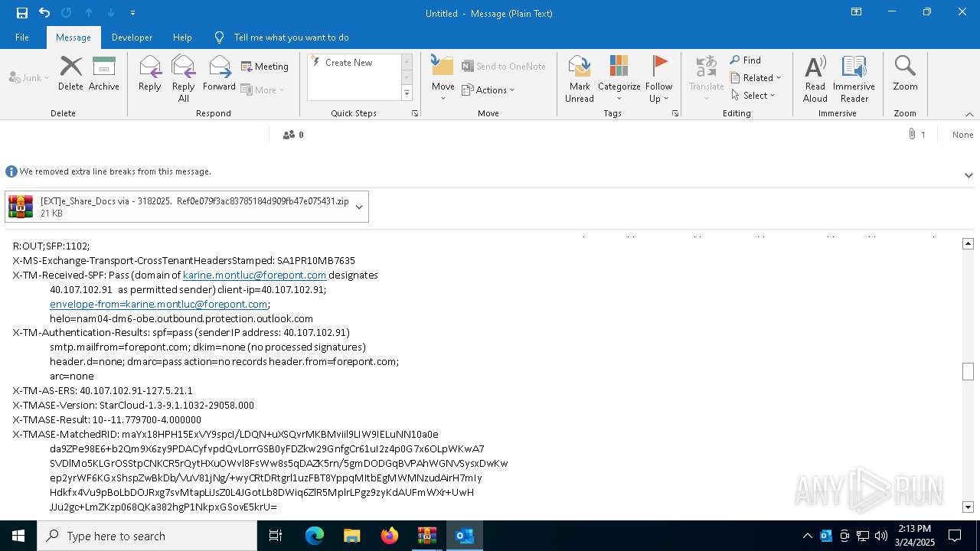The height and width of the screenshot is (551, 980).
Task: Open the volume speaker tray icon
Action: click(880, 536)
